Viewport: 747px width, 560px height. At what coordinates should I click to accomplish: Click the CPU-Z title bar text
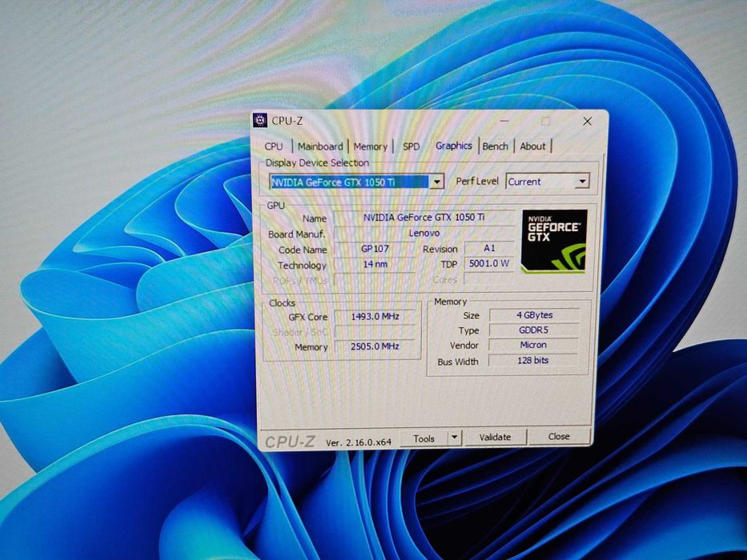[287, 121]
